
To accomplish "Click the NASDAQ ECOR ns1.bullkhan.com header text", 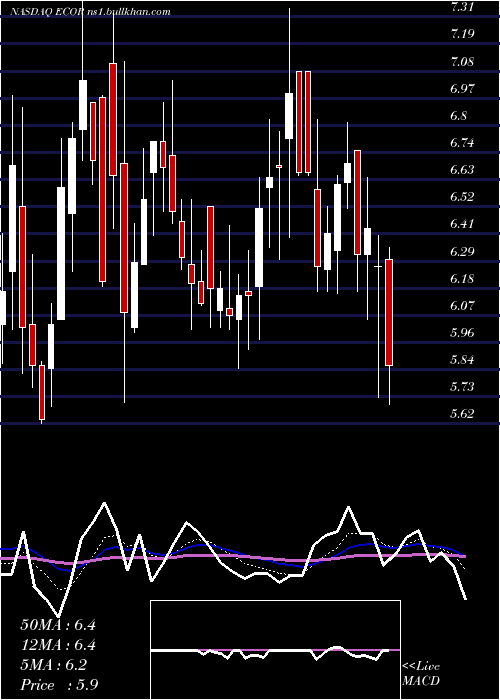I will pos(91,12).
